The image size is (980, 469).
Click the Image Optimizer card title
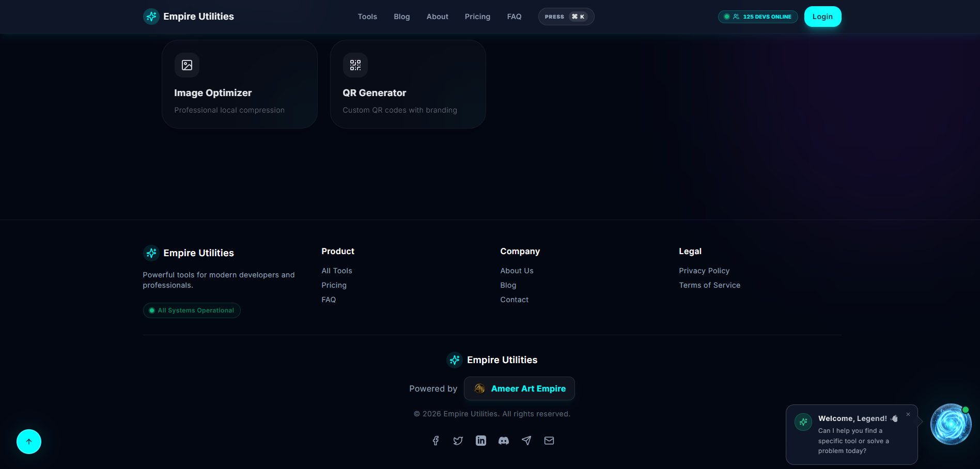(x=213, y=93)
